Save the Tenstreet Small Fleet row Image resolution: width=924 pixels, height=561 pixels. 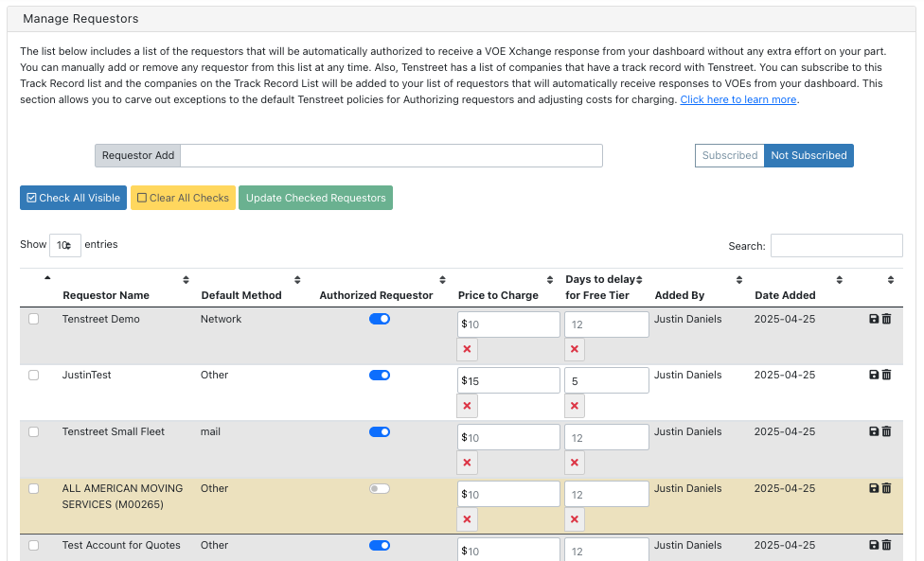click(873, 432)
